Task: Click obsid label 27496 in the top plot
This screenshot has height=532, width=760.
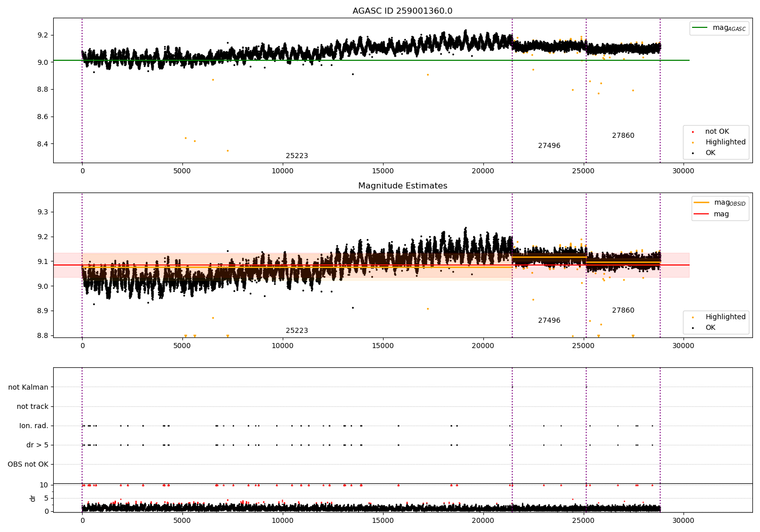Action: [x=549, y=146]
